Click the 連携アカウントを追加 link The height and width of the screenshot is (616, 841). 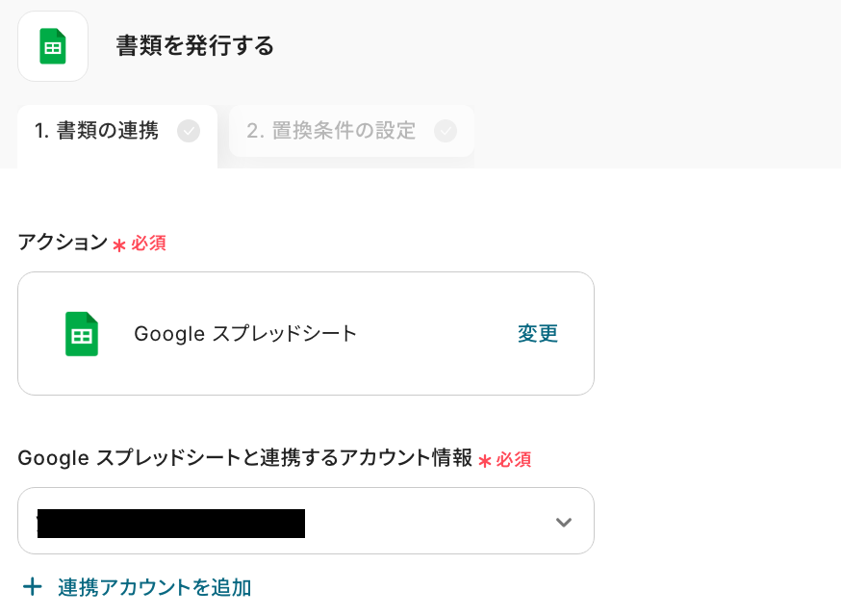click(x=154, y=587)
